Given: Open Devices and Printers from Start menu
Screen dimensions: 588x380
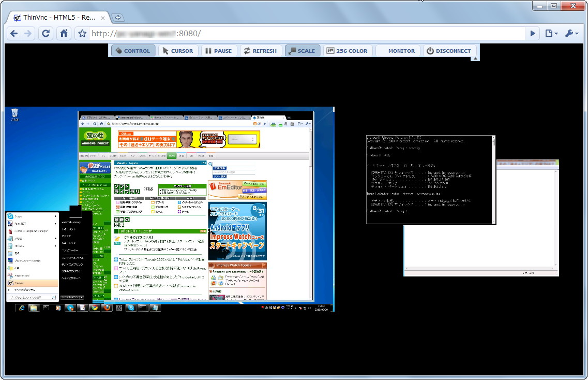Looking at the screenshot, I should 72,265.
